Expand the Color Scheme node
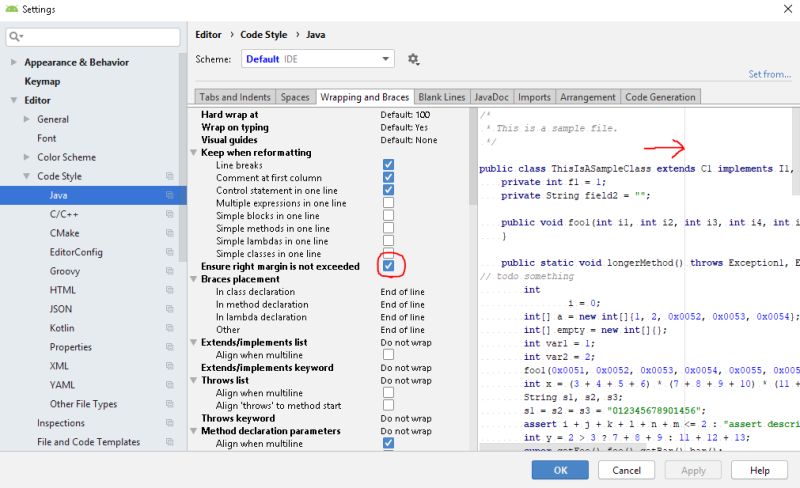The width and height of the screenshot is (800, 488). (x=27, y=157)
